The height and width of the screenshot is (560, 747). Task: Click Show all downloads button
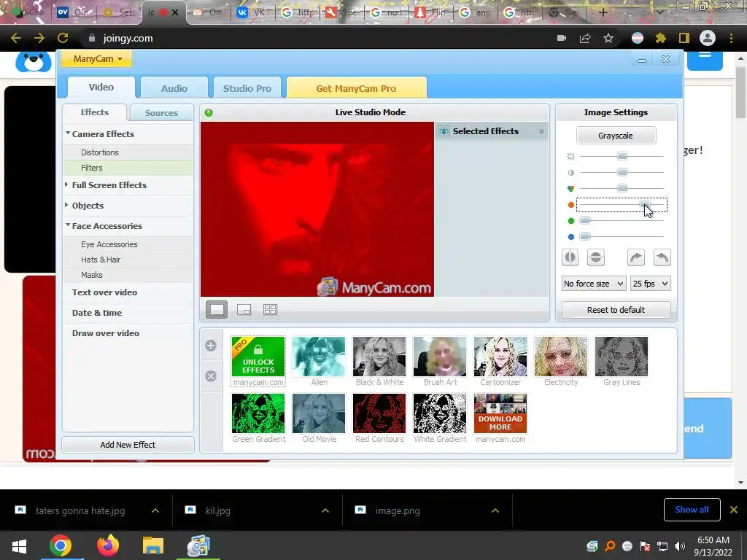point(692,510)
